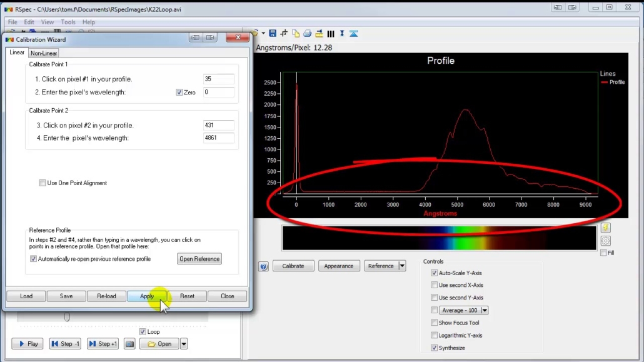Click the Save button in Calibration Wizard
Screen dimensions: 644x362
(66, 296)
